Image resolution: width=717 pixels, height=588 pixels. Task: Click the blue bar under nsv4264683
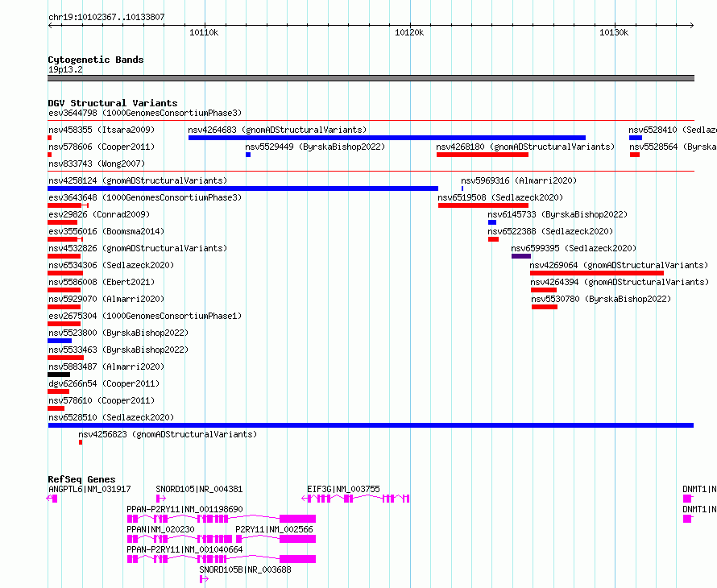(x=387, y=138)
